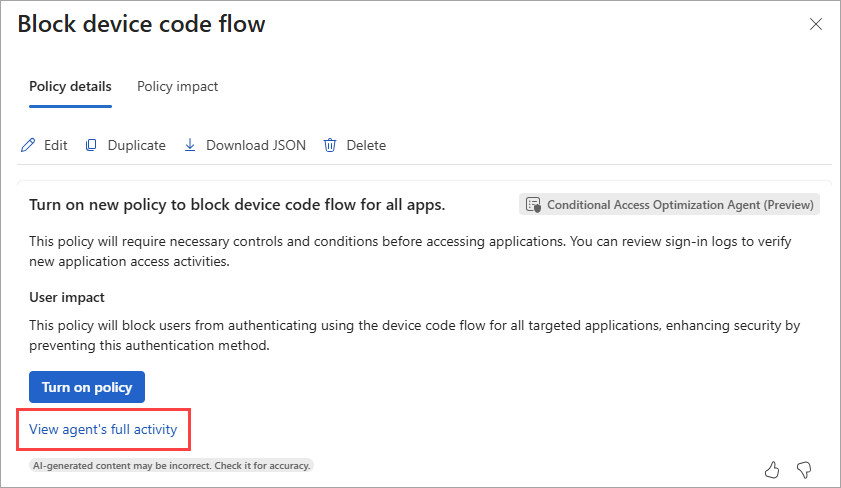Viewport: 841px width, 488px height.
Task: Click the Delete text label
Action: pyautogui.click(x=366, y=145)
